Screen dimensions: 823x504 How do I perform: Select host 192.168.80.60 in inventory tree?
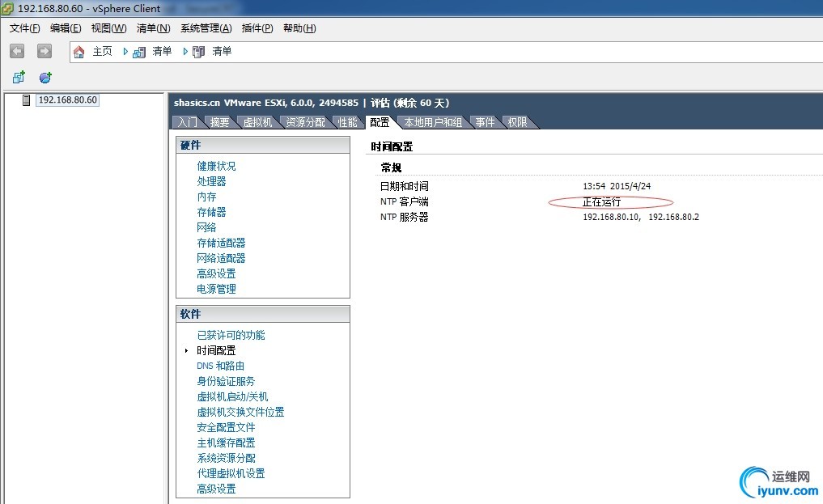pos(68,100)
